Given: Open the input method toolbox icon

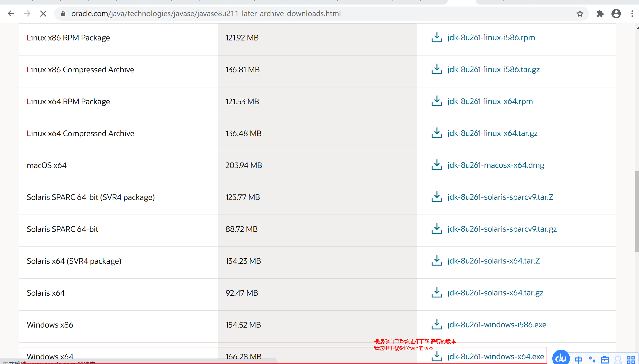Looking at the screenshot, I should pos(605,360).
